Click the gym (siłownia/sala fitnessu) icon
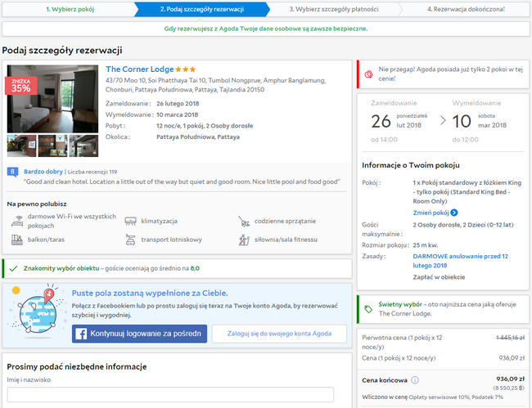 tap(244, 240)
